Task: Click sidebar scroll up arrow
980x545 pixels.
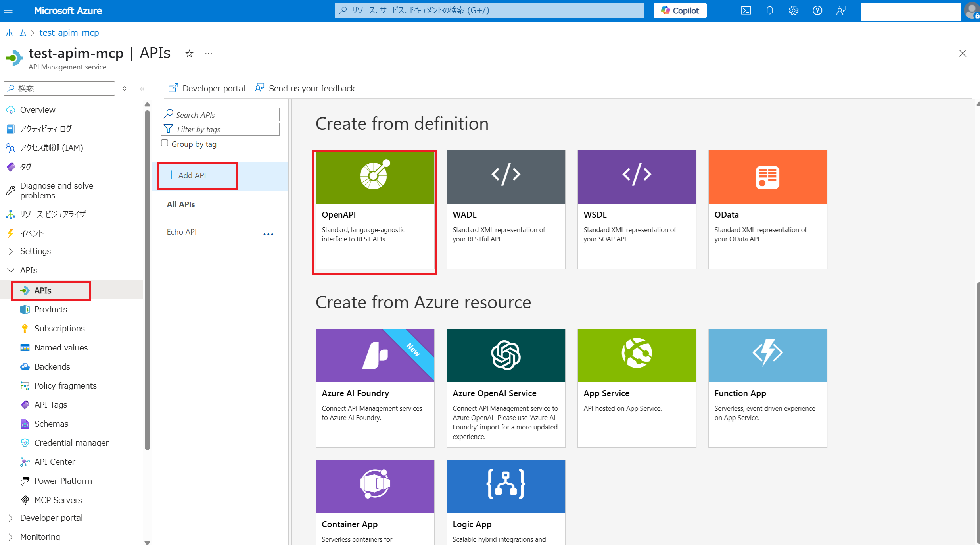Action: (x=147, y=104)
